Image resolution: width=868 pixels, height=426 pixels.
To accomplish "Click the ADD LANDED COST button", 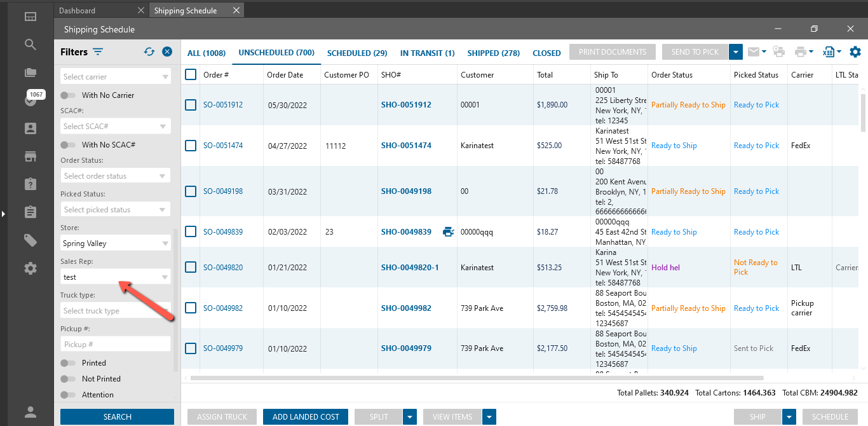I will click(x=306, y=417).
